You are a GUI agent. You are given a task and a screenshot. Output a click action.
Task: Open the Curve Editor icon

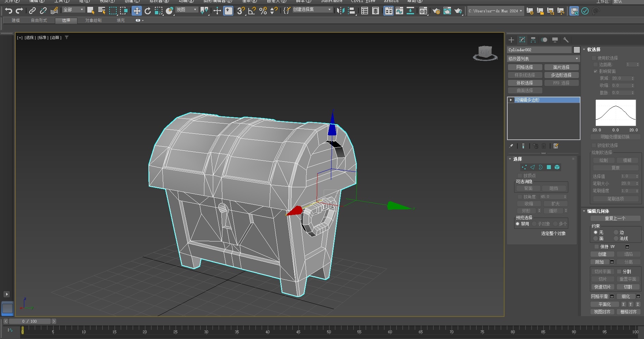[399, 11]
